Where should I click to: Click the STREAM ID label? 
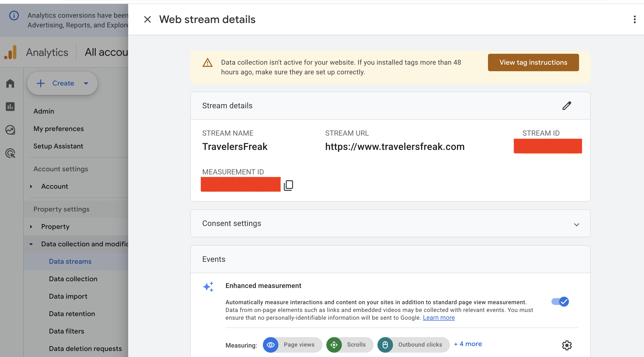pyautogui.click(x=541, y=133)
